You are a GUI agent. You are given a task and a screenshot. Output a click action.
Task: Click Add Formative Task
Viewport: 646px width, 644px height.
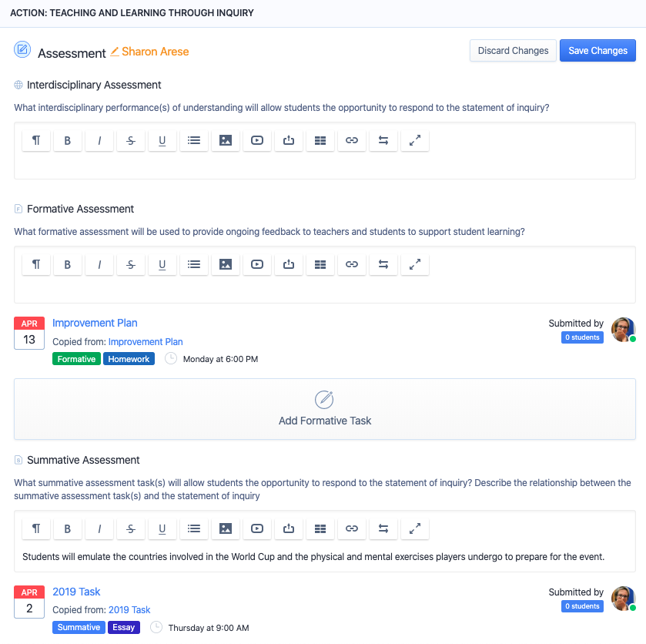coord(325,409)
